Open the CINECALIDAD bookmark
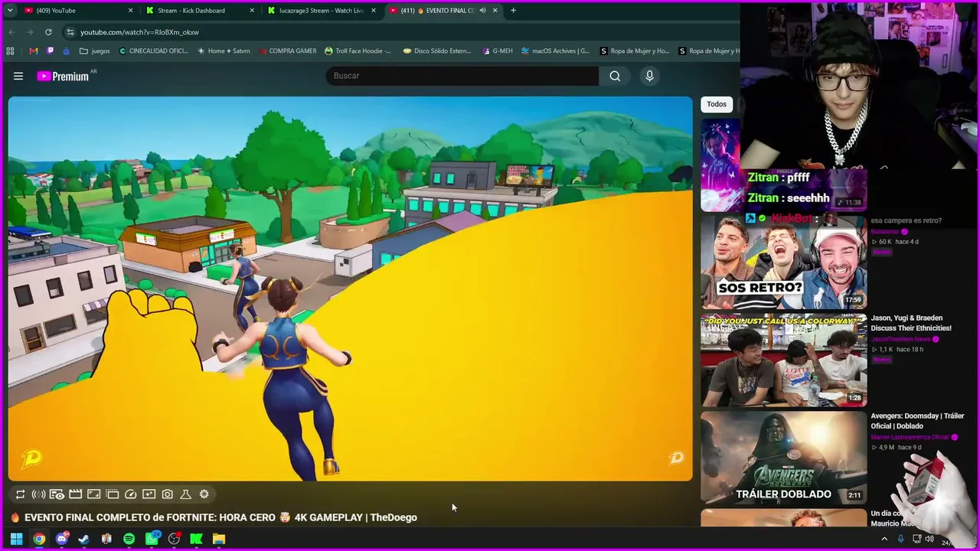The height and width of the screenshot is (551, 980). pos(153,51)
